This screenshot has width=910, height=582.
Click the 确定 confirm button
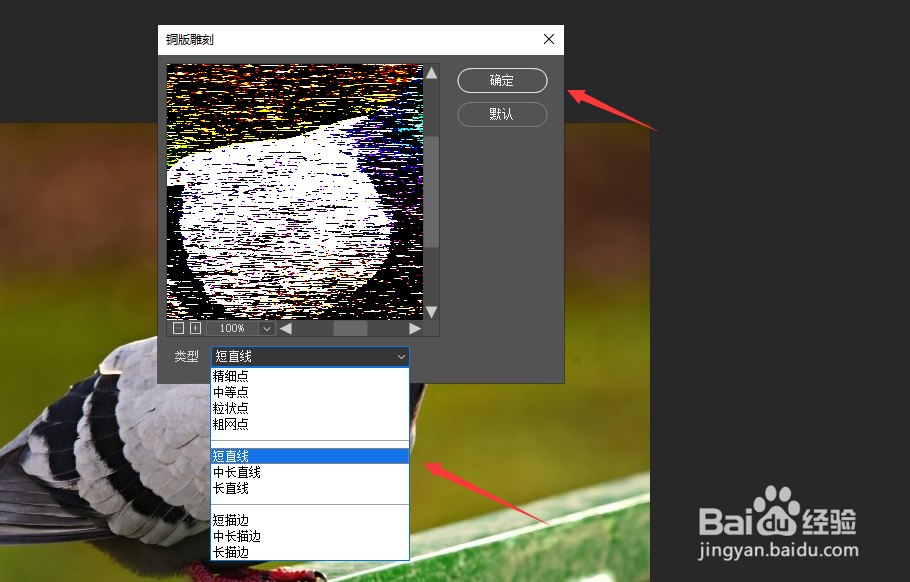click(502, 81)
